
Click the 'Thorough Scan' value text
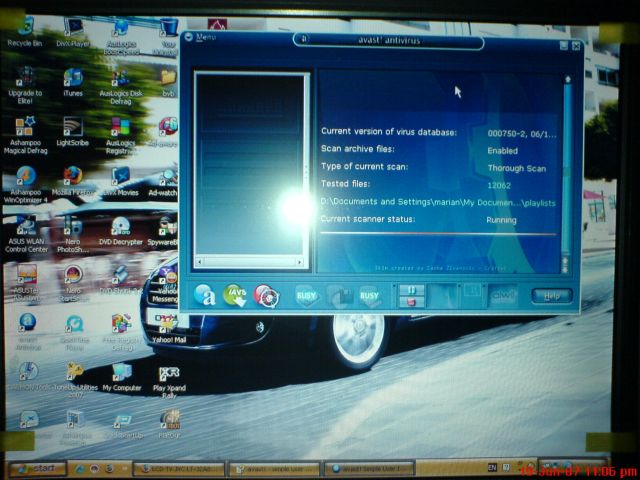pos(517,168)
